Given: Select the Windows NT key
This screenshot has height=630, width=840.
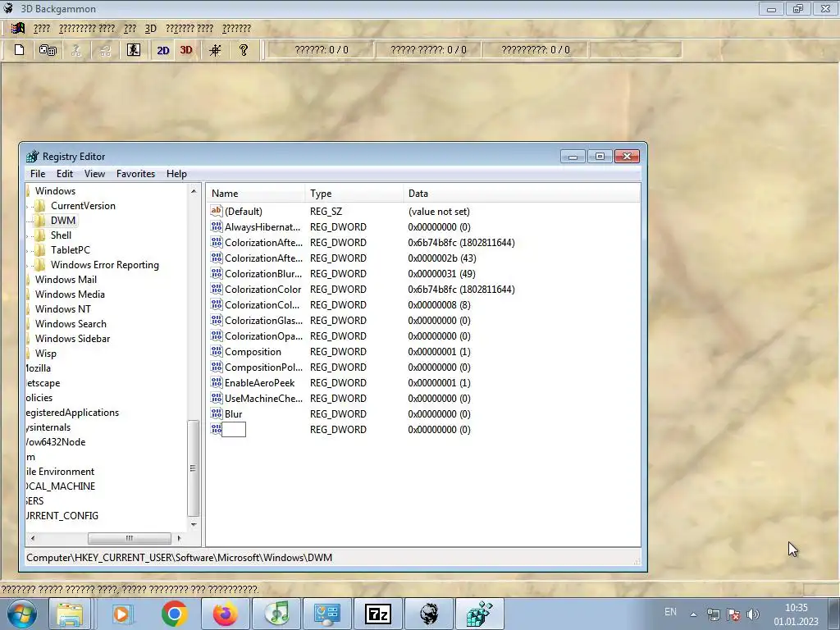Looking at the screenshot, I should coord(62,309).
